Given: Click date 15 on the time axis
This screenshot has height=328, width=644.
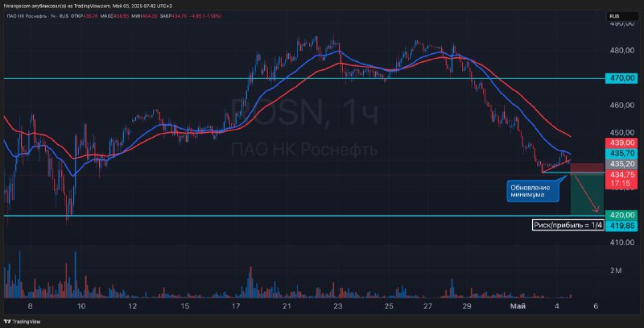Looking at the screenshot, I should pyautogui.click(x=185, y=306).
